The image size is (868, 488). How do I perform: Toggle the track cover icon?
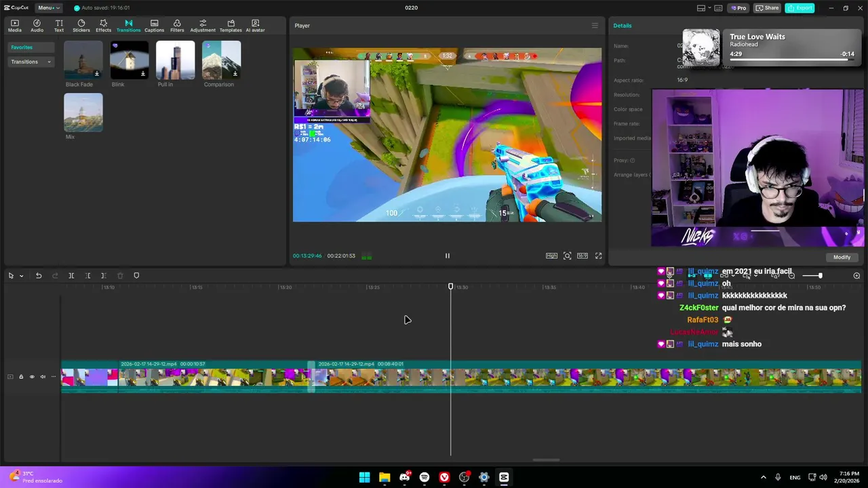coord(10,377)
